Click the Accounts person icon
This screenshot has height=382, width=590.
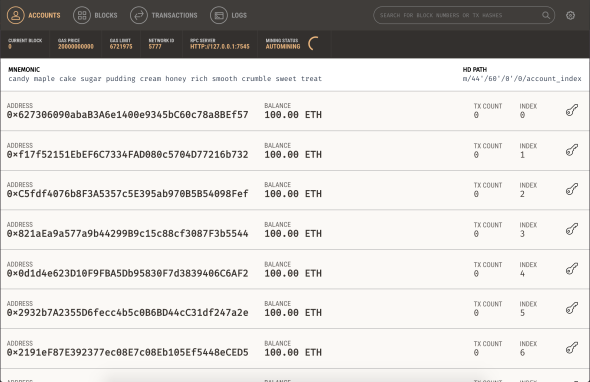(x=16, y=15)
